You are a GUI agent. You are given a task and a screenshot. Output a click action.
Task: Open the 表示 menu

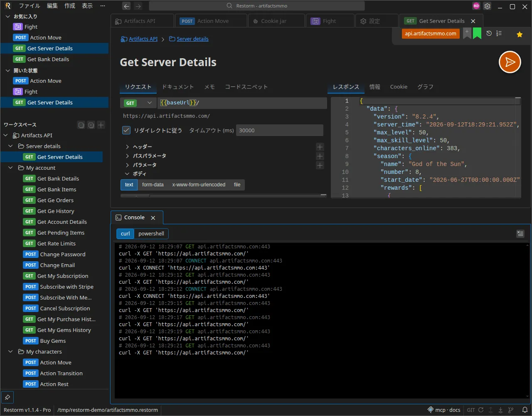87,6
